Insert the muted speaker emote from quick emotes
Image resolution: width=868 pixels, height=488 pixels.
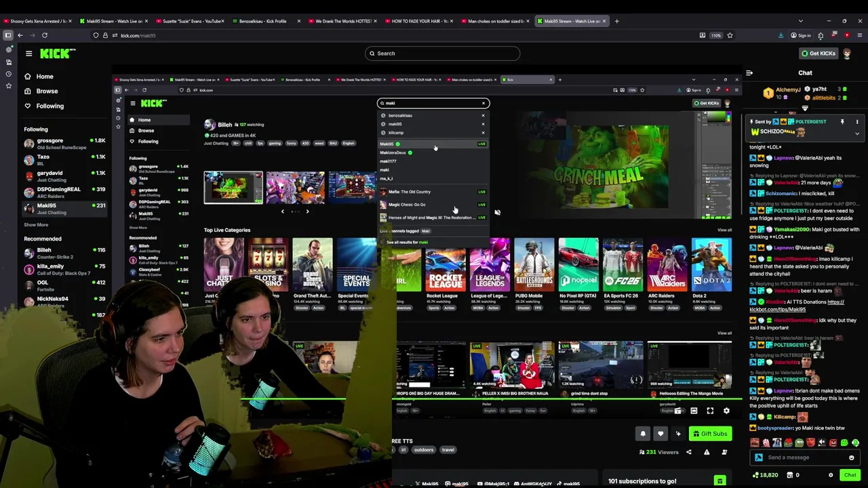point(821,443)
